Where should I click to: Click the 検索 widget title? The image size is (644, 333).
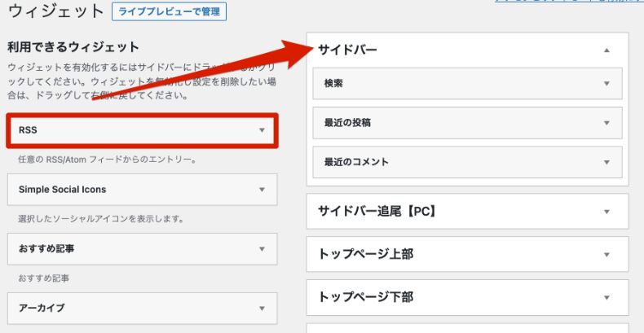coord(333,83)
